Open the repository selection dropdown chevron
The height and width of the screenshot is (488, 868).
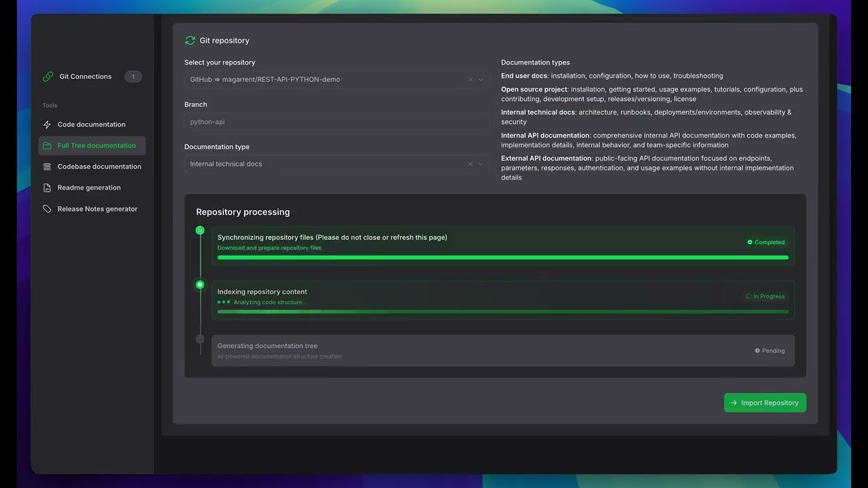point(481,79)
